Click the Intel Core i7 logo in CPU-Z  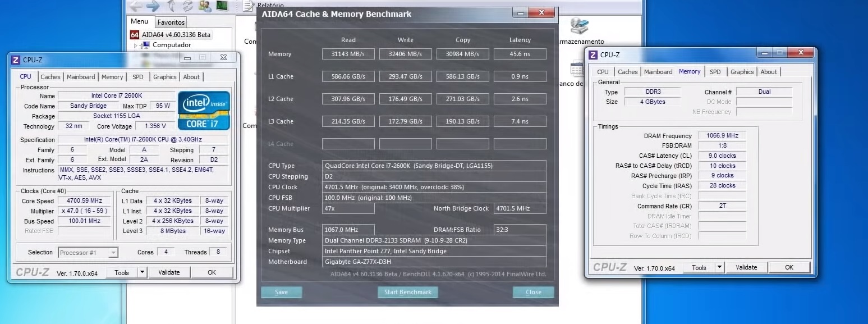tap(204, 111)
